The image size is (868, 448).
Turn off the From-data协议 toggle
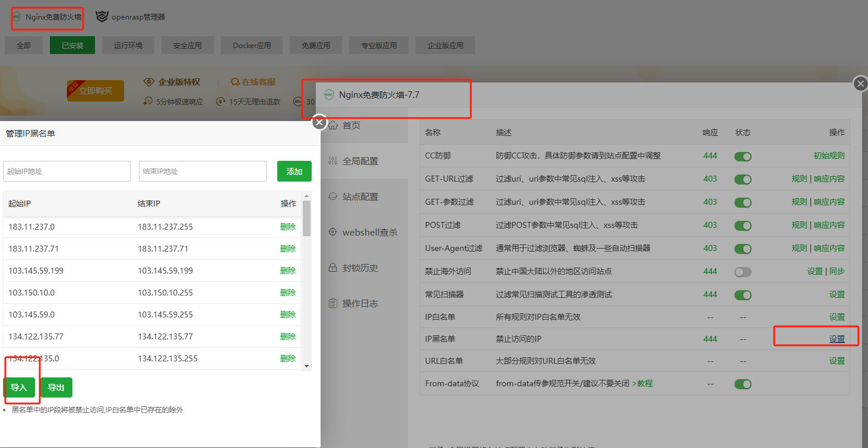(743, 384)
